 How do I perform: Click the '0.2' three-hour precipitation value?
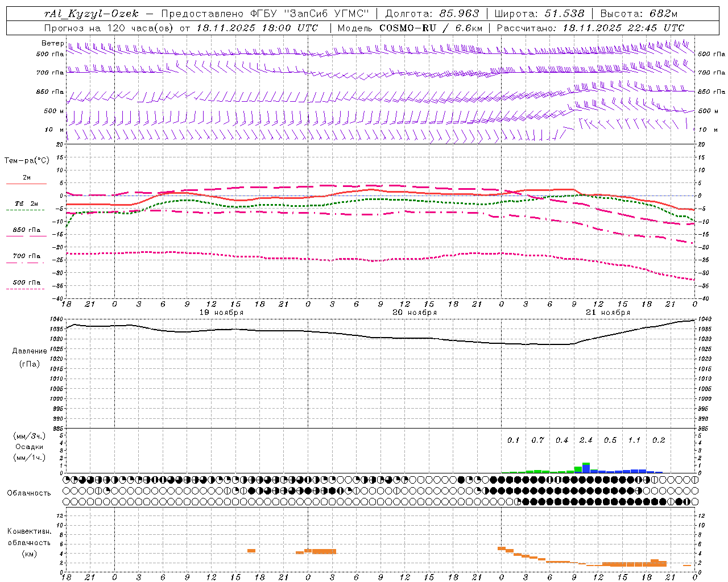click(659, 440)
